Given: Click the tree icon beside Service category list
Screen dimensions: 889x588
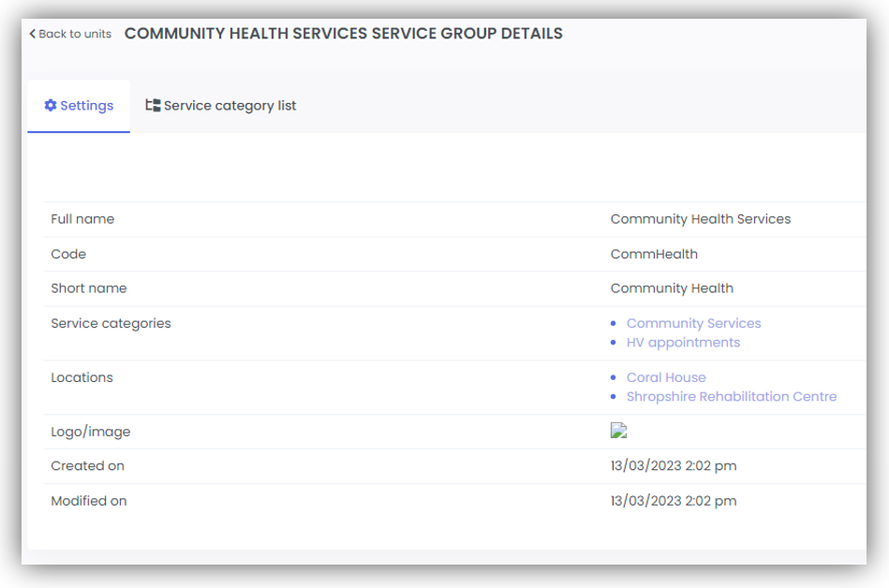Looking at the screenshot, I should [x=153, y=106].
